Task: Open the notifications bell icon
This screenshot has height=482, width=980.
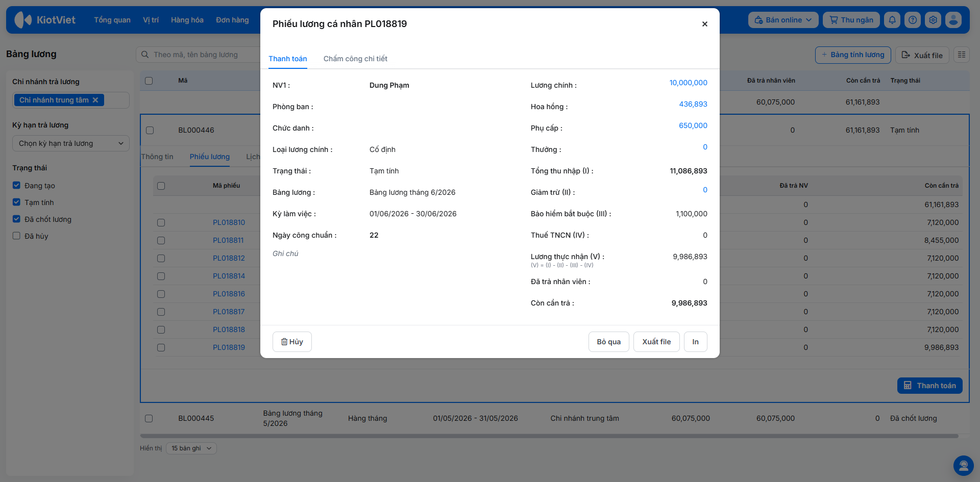Action: click(x=892, y=20)
